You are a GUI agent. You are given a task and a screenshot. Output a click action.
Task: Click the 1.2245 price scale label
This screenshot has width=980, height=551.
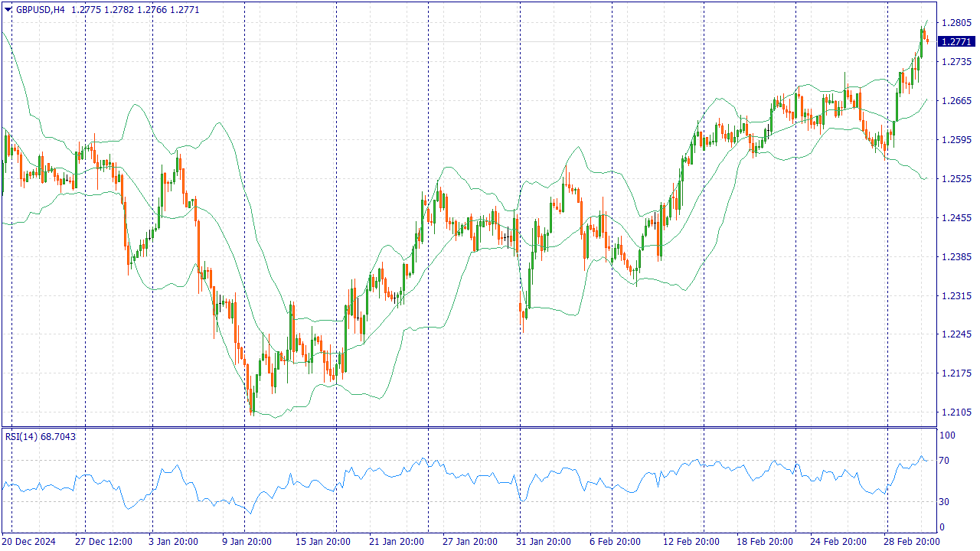pos(958,334)
